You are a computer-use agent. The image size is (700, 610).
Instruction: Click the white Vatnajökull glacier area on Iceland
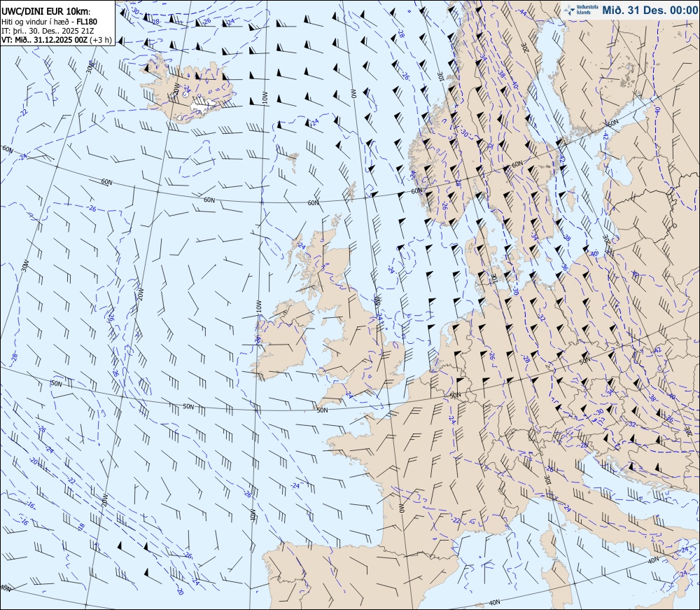203,105
